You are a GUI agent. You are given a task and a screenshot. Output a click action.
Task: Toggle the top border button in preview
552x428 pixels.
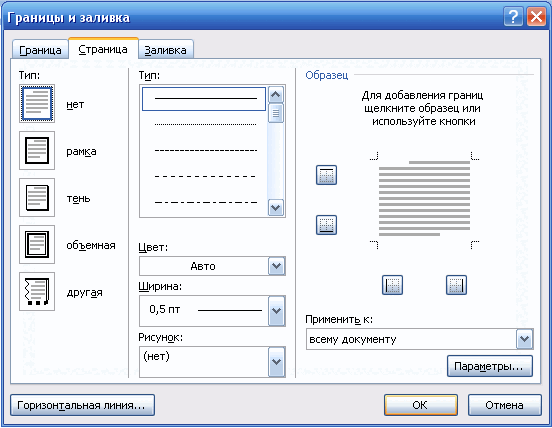tap(326, 175)
